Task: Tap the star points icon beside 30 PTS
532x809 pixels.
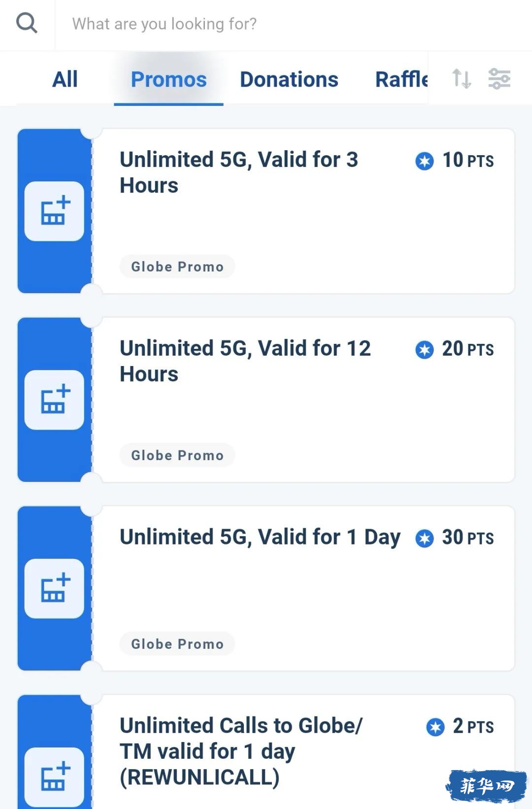Action: [x=425, y=539]
